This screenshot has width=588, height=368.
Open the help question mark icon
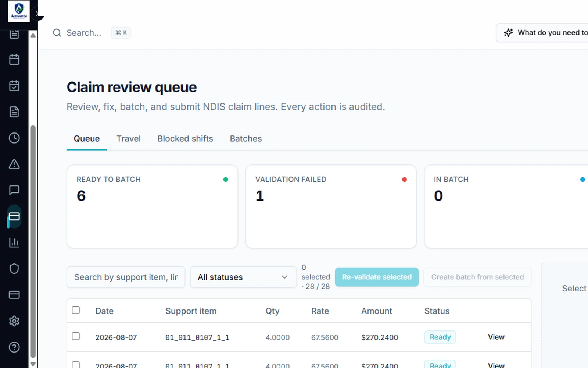click(14, 347)
